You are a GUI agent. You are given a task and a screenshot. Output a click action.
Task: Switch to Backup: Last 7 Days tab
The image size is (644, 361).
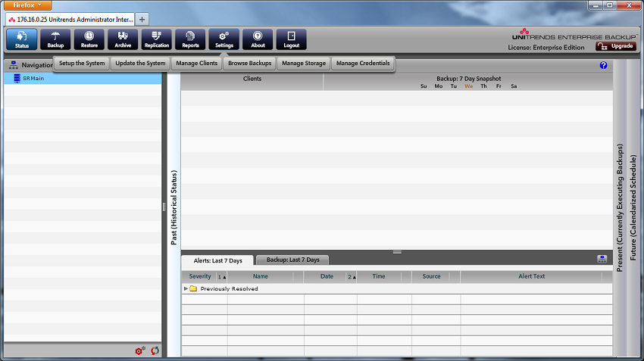292,260
